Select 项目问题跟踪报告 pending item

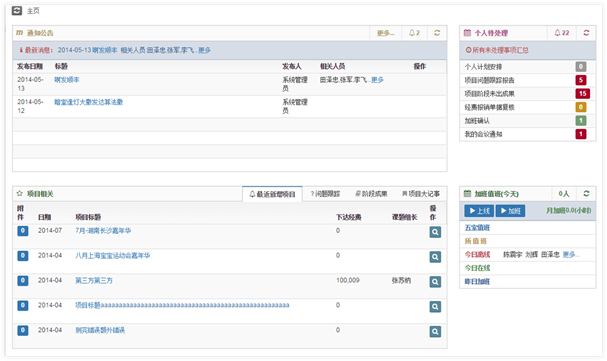489,80
